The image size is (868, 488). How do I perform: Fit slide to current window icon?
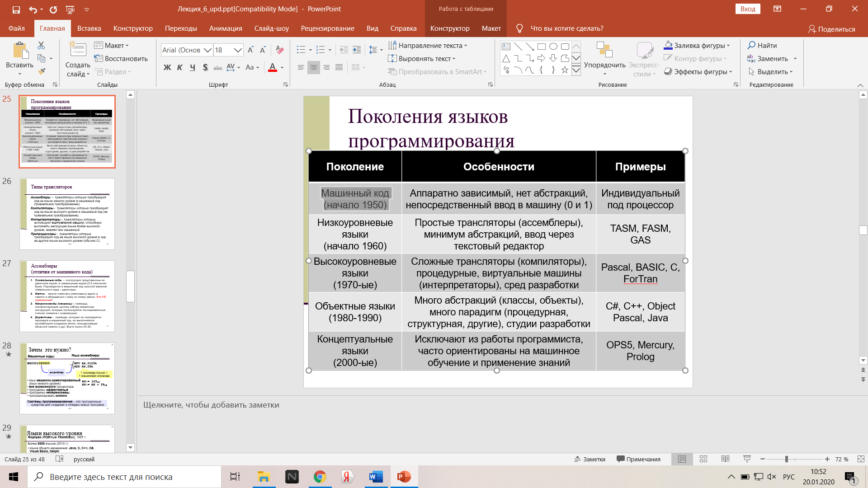click(x=861, y=459)
